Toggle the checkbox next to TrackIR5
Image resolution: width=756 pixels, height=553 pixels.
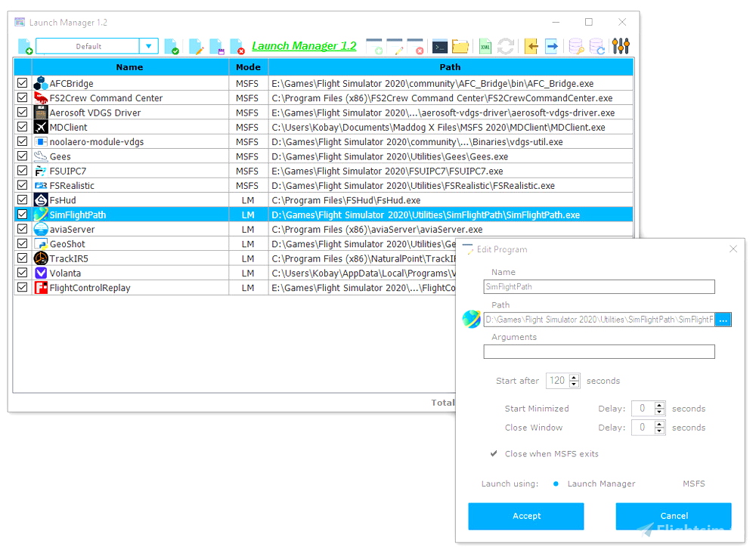point(22,258)
